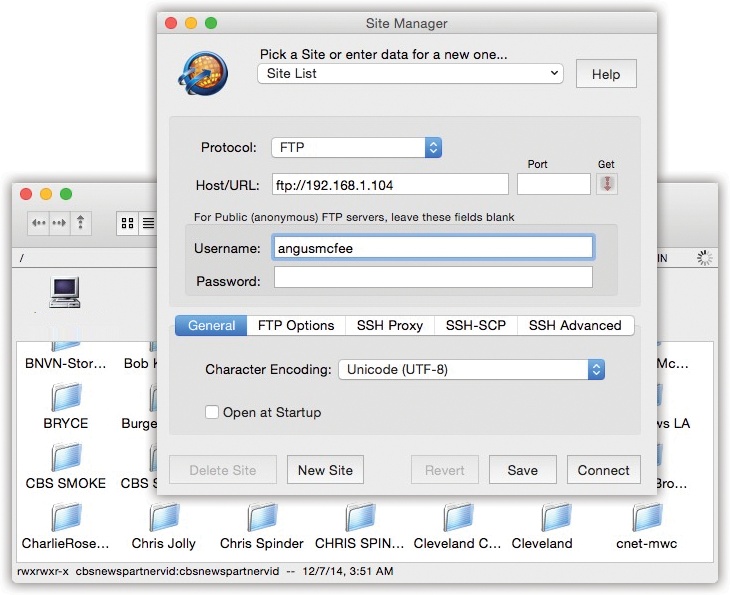Open the Chris Jolly folder
Viewport: 730px width, 595px height.
(x=164, y=517)
